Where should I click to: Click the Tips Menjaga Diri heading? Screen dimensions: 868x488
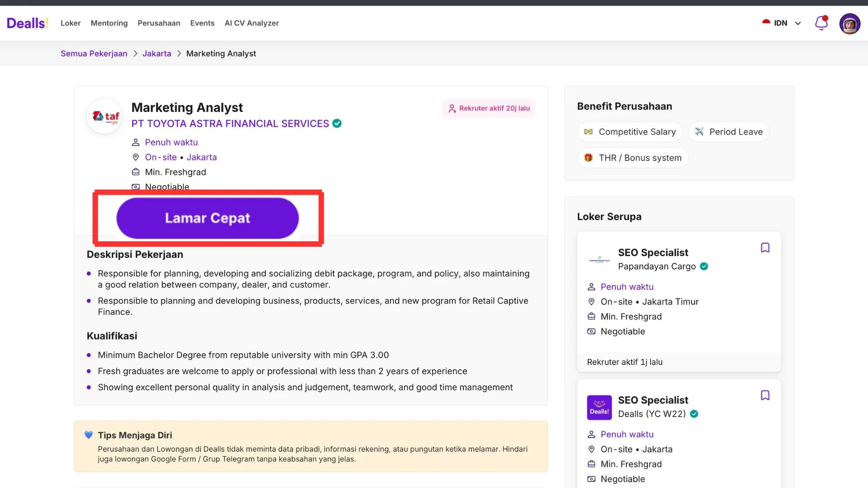[135, 435]
